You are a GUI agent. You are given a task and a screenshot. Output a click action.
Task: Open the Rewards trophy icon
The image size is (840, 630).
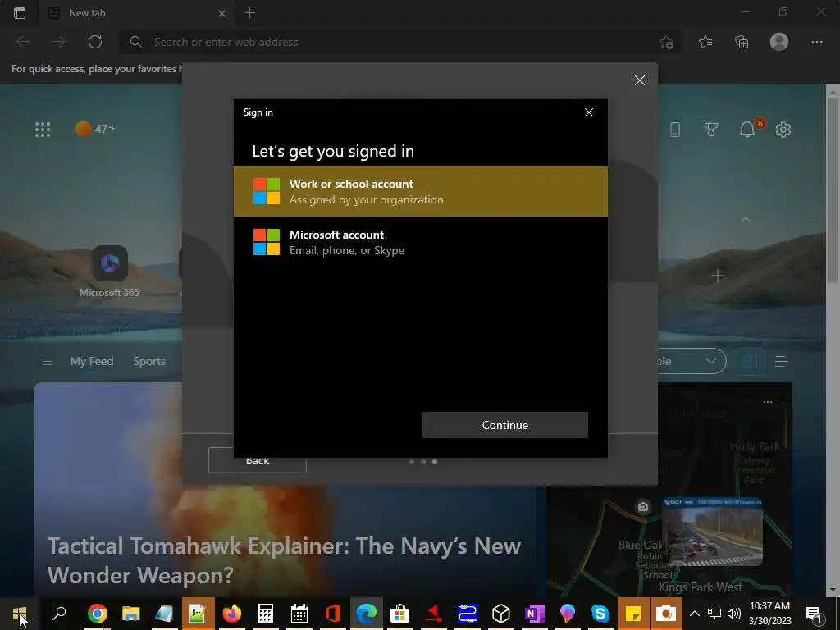[711, 129]
